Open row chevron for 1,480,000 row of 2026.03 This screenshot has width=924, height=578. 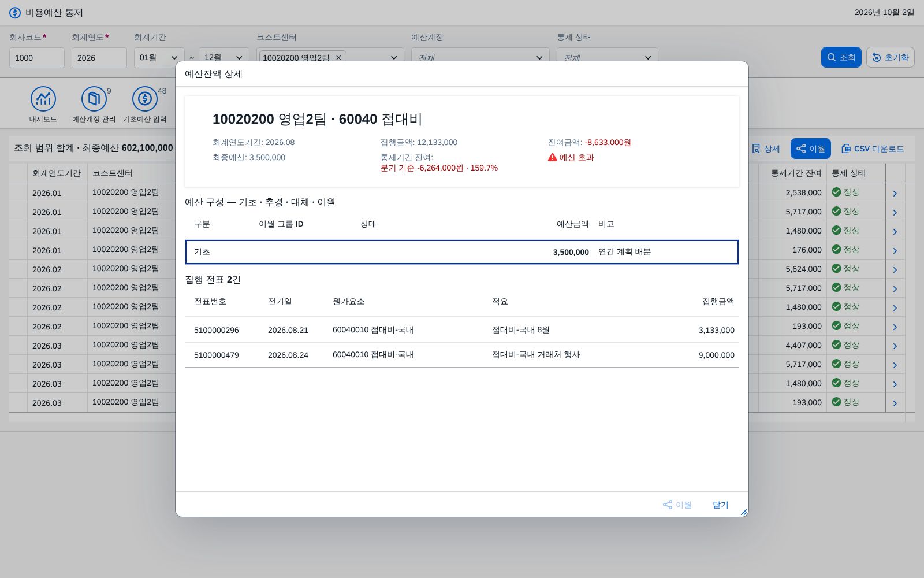895,384
